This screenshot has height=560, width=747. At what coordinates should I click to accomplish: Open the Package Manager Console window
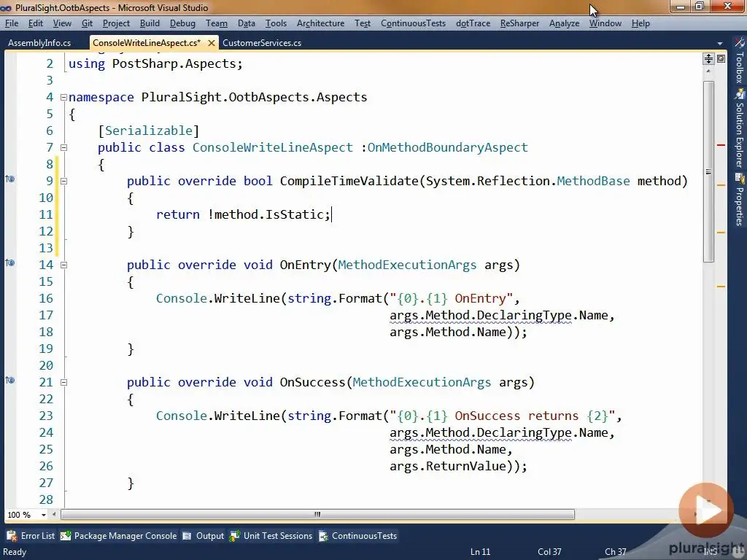(x=119, y=536)
